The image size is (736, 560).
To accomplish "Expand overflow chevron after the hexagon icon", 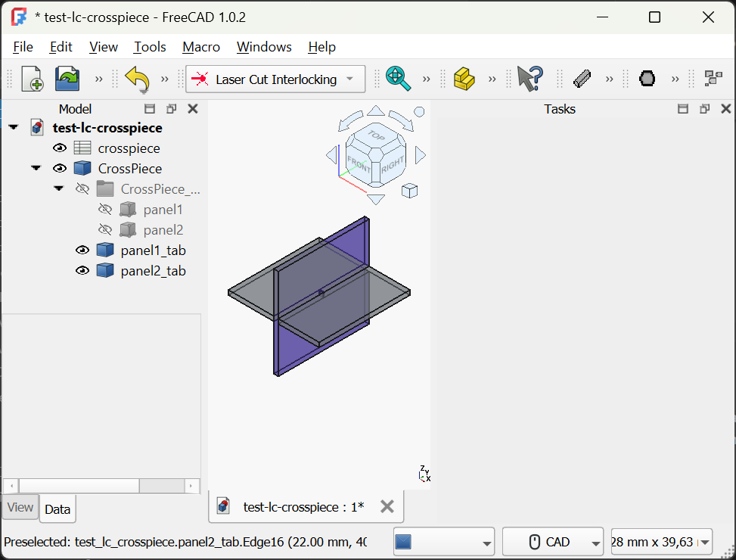I will (675, 79).
